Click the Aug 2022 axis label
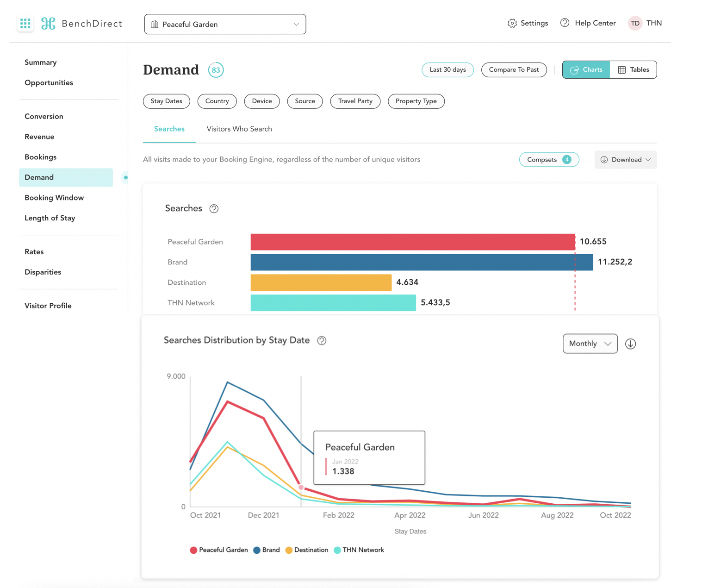This screenshot has width=721, height=588. 557,515
